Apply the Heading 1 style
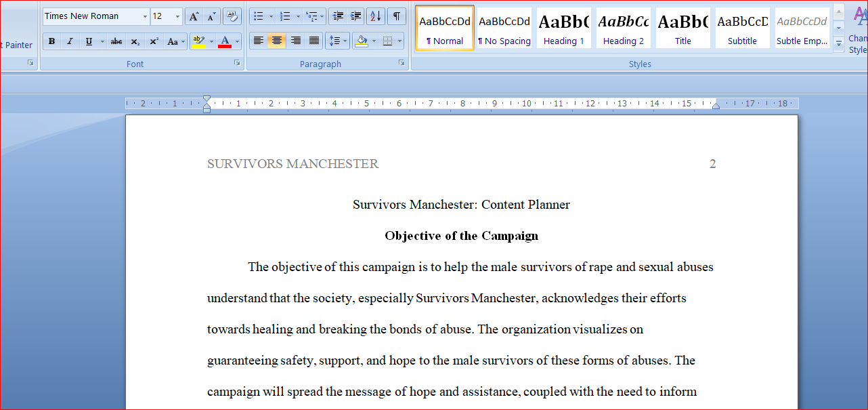868x410 pixels. 564,28
